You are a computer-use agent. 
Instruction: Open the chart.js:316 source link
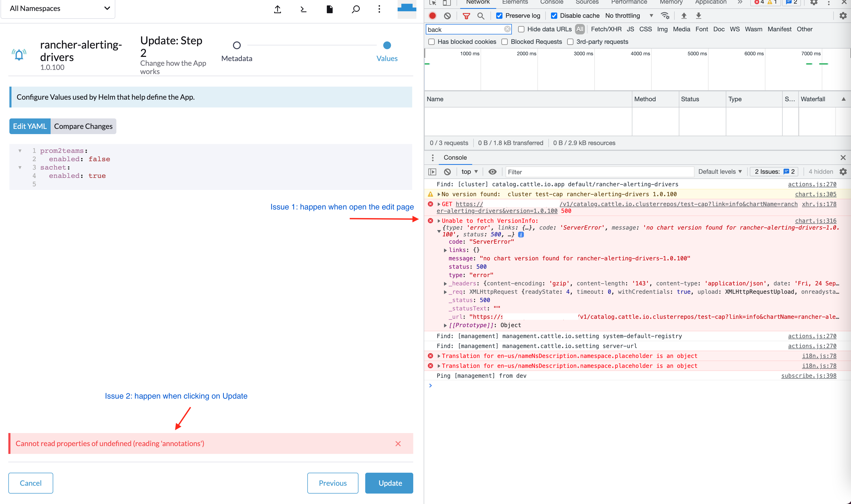[815, 221]
